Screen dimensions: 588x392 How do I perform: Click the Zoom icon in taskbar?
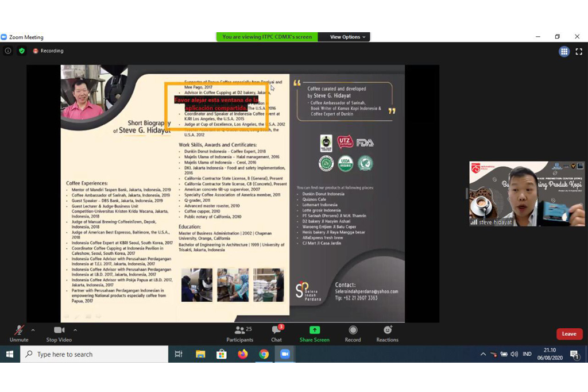(285, 354)
